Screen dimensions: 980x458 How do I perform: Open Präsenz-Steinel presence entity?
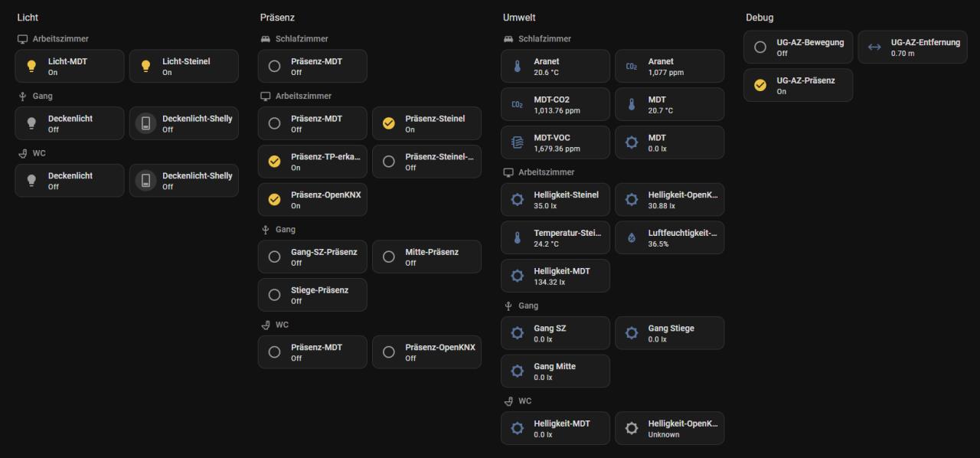pos(427,123)
